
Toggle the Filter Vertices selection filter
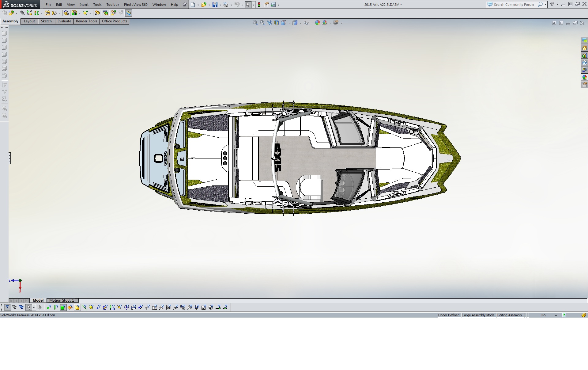[x=49, y=307]
